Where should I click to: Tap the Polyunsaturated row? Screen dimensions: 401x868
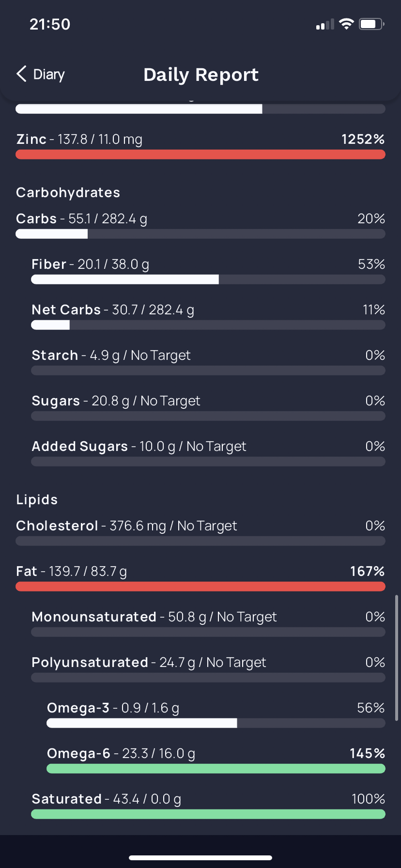click(208, 669)
